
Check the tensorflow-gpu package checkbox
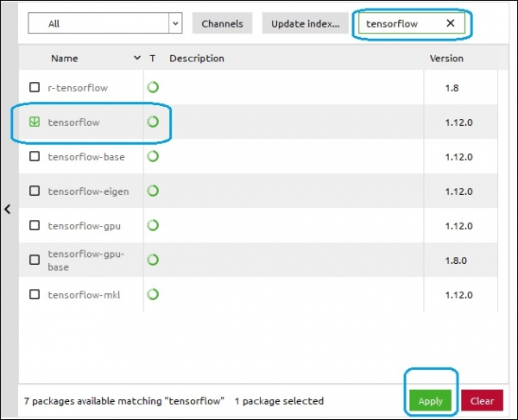pos(35,226)
